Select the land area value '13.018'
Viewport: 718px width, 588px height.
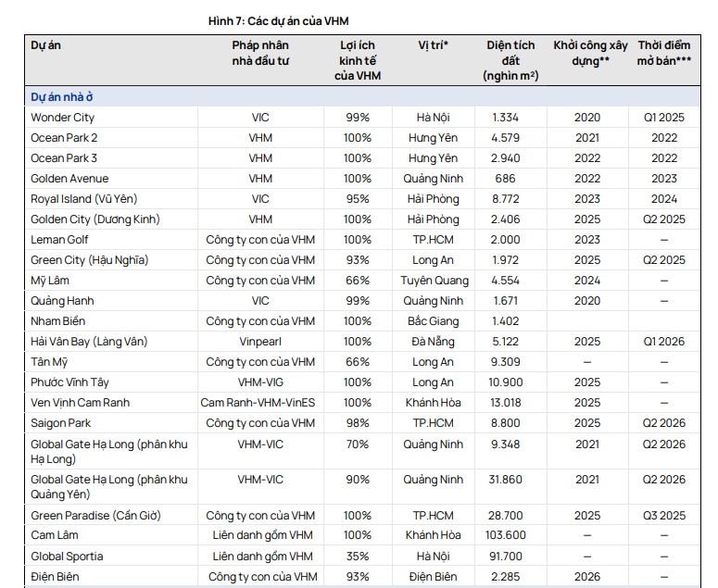point(506,403)
